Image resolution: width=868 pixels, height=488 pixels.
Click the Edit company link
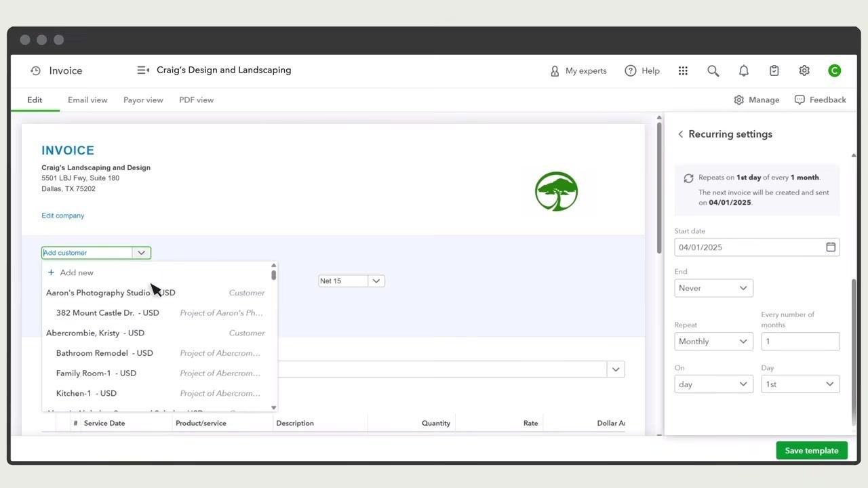click(x=63, y=216)
